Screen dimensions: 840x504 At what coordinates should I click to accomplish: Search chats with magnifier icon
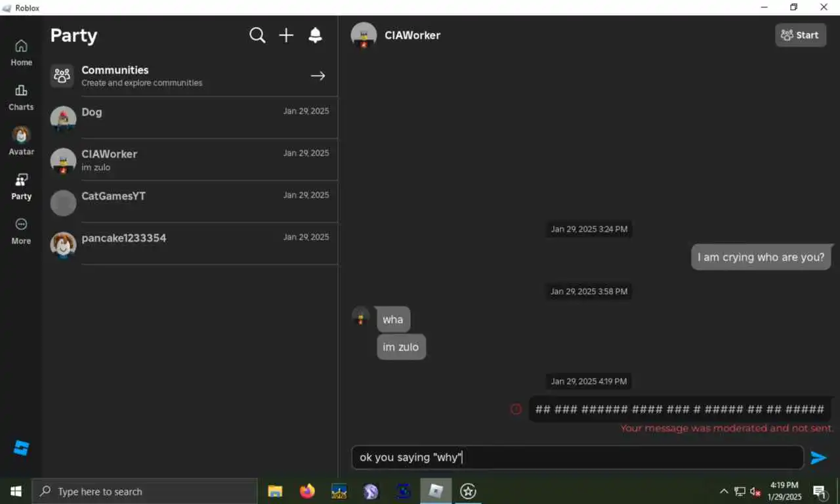257,35
